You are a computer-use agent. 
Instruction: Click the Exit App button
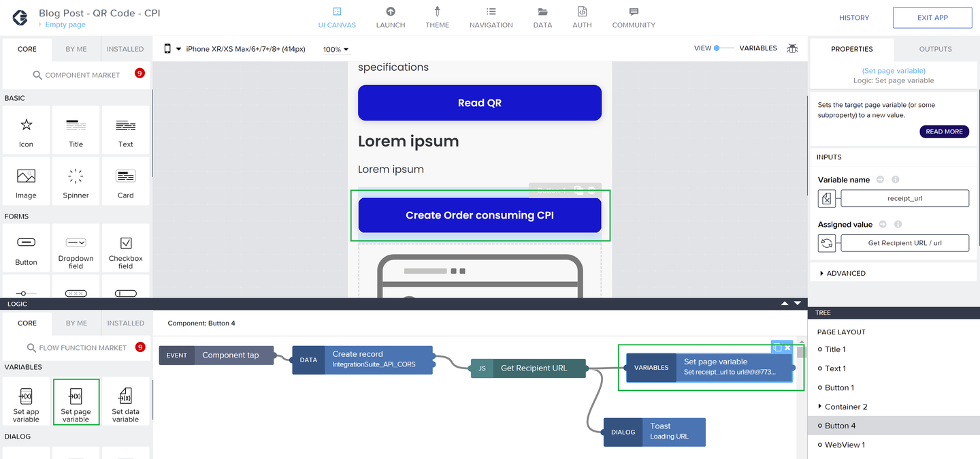[x=932, y=18]
